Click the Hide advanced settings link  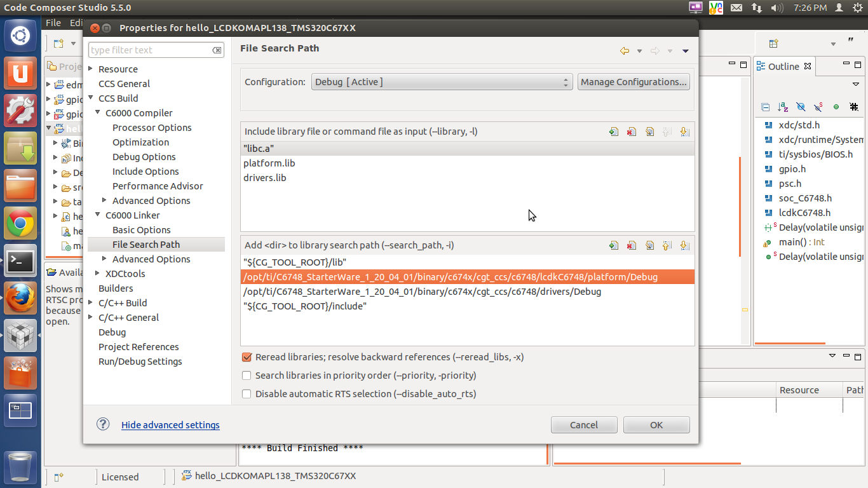(170, 424)
